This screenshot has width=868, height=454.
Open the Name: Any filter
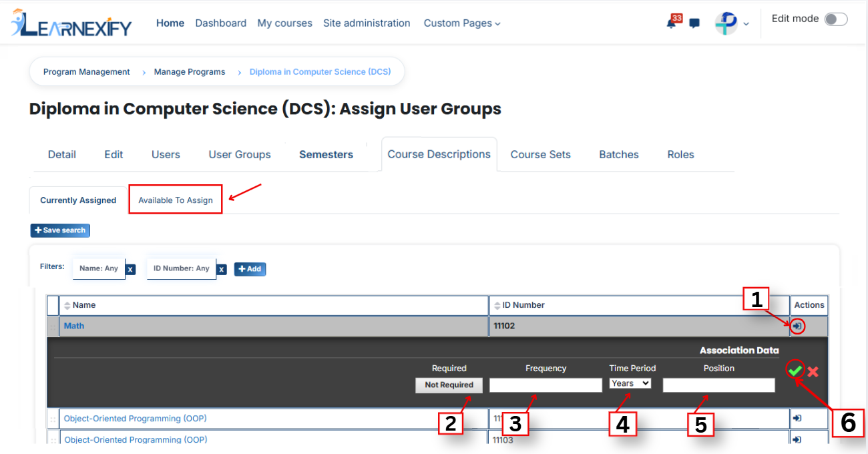(x=99, y=268)
